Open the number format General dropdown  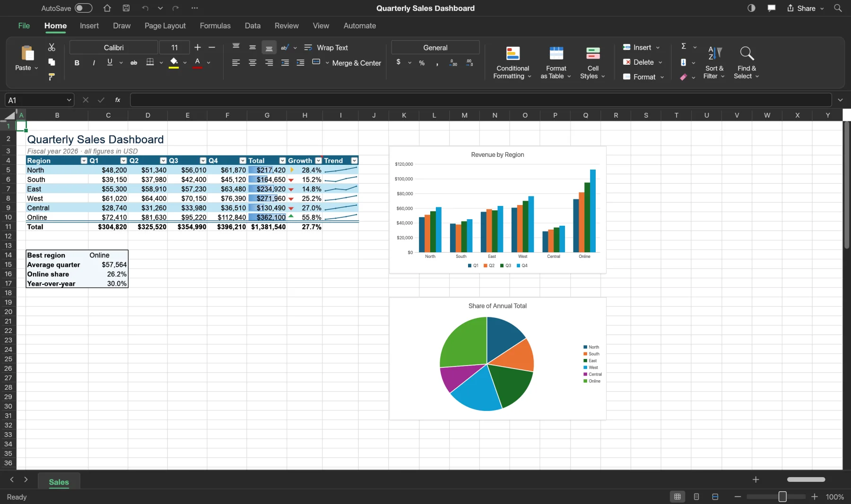[435, 47]
